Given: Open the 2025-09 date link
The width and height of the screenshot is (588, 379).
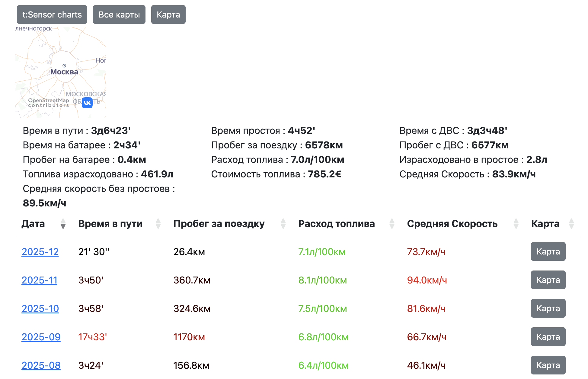Looking at the screenshot, I should (x=41, y=337).
